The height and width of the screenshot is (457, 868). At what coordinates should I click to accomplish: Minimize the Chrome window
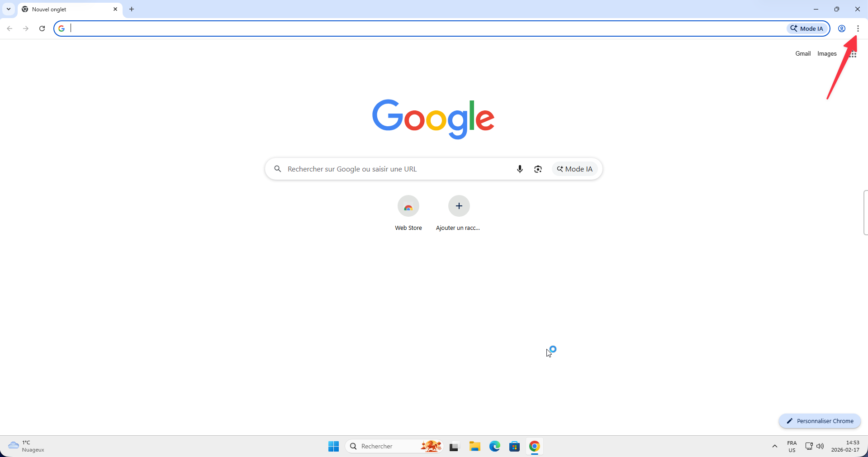coord(816,9)
